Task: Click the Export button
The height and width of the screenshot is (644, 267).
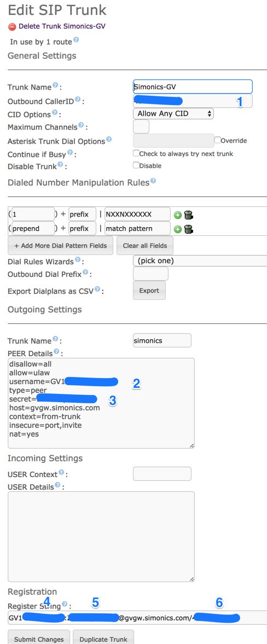Action: (x=149, y=291)
